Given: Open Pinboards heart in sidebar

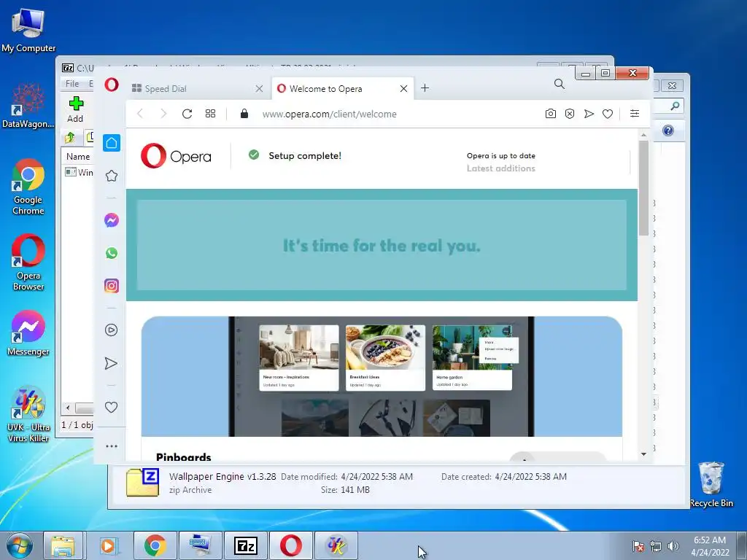Looking at the screenshot, I should click(111, 407).
